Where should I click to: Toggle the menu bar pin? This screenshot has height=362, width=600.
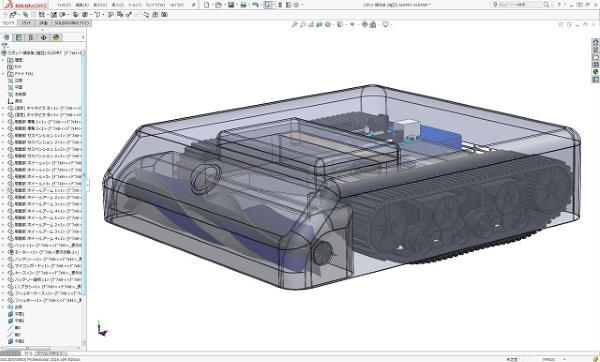(x=194, y=5)
